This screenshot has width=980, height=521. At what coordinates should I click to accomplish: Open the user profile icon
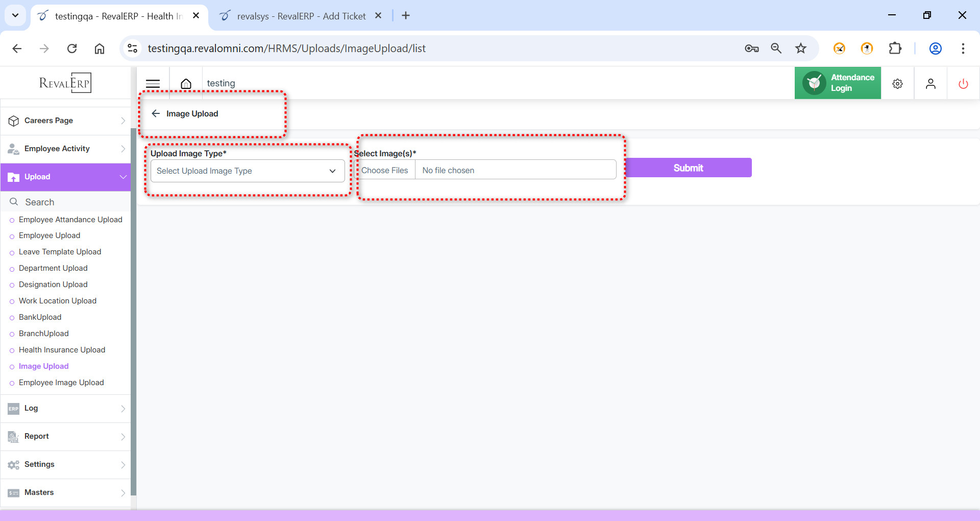coord(930,84)
